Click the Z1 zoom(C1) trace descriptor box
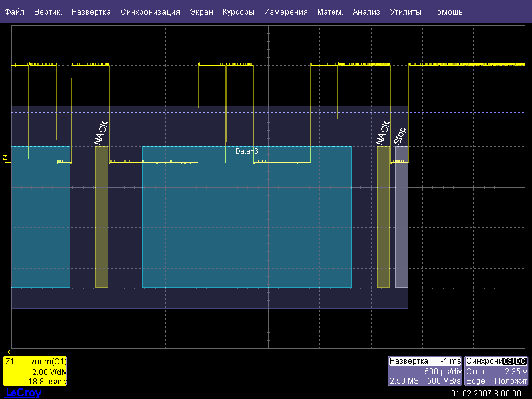Viewport: 532px width, 399px height. coord(35,371)
